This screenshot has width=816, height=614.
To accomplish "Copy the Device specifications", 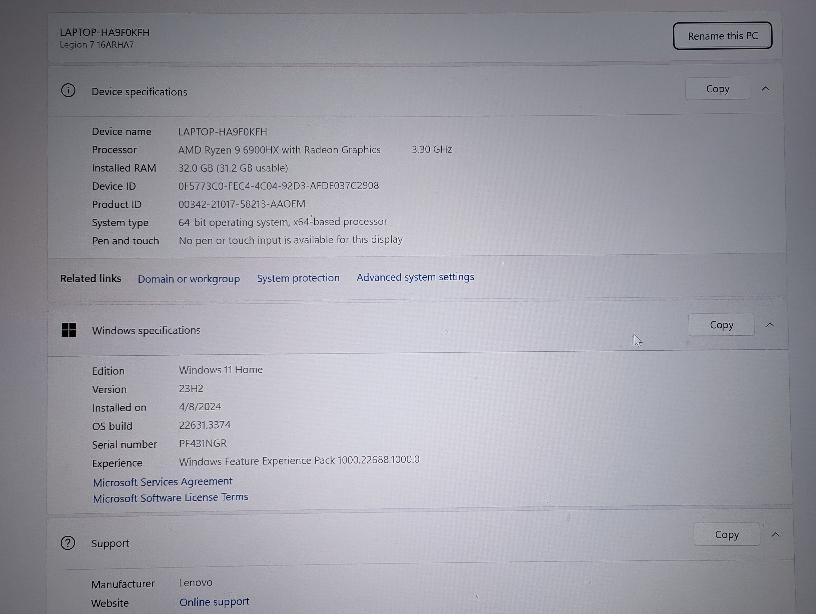I will (718, 89).
